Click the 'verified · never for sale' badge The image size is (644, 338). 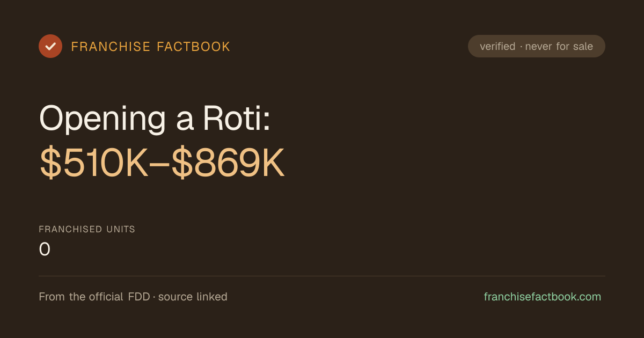click(537, 46)
